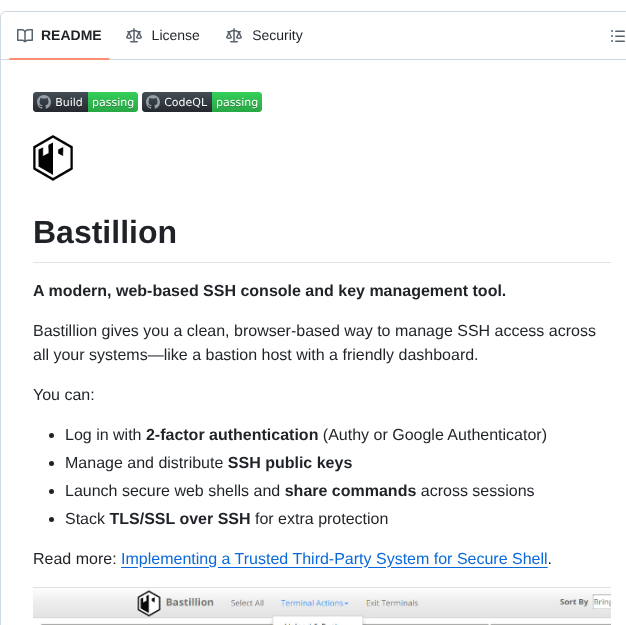Click the Sort By field in the screenshot
626x625 pixels.
tap(602, 602)
